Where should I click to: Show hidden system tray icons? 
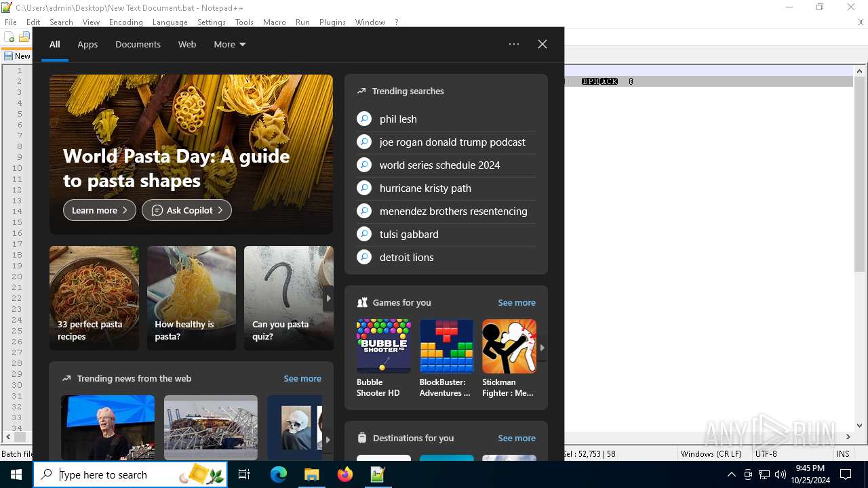point(731,474)
